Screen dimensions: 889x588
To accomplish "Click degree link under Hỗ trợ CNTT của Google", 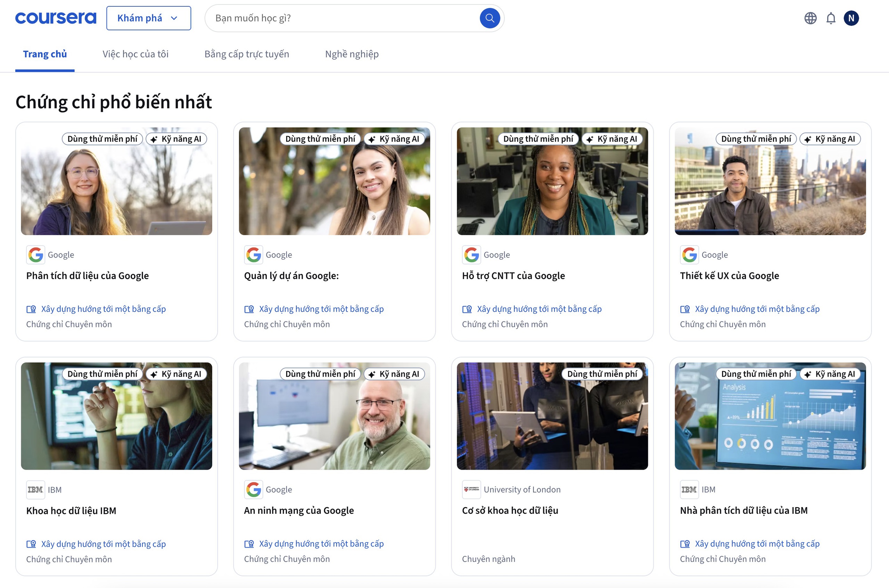I will coord(539,309).
